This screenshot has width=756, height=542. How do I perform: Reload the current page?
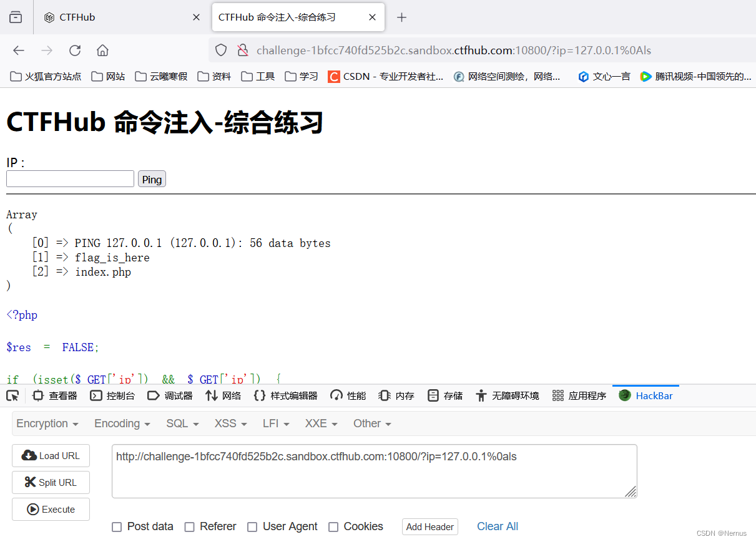(75, 51)
